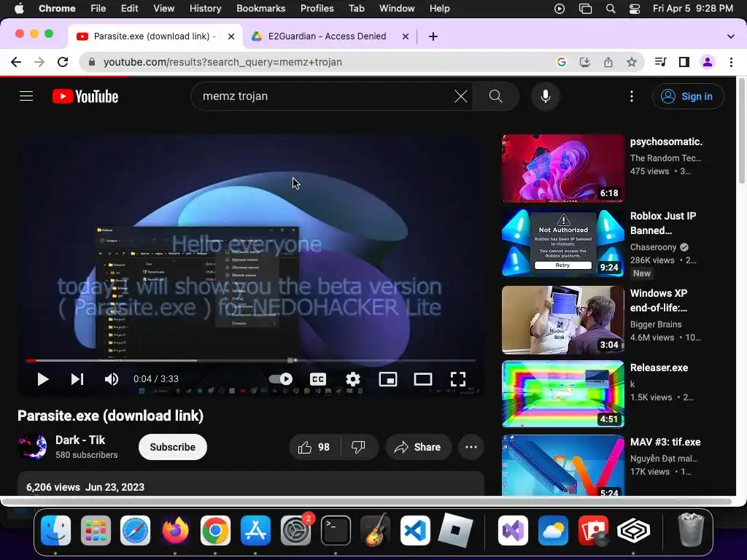Reload the page in Chrome
Viewport: 747px width, 560px height.
tap(63, 62)
